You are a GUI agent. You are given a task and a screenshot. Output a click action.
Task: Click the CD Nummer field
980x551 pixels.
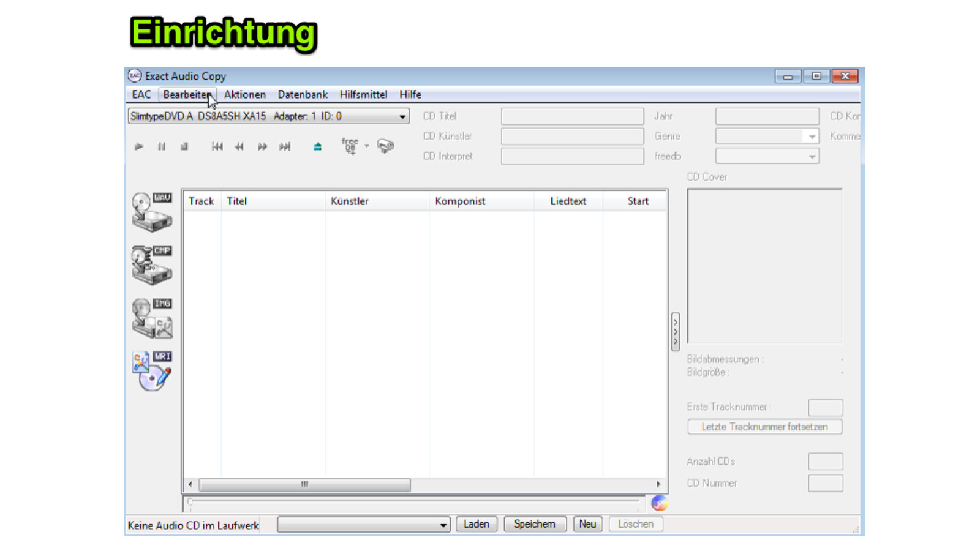[826, 483]
